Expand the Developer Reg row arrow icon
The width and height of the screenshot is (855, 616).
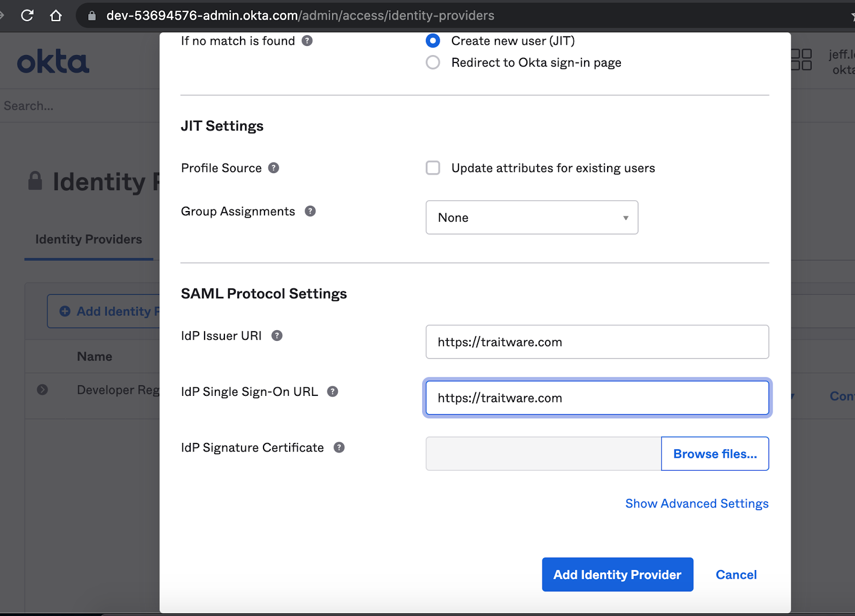pyautogui.click(x=43, y=390)
